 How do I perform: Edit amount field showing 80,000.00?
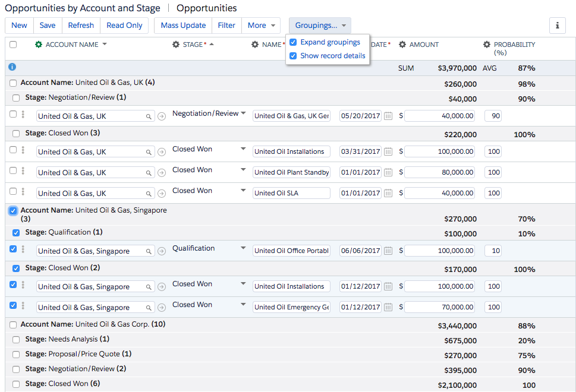point(439,172)
